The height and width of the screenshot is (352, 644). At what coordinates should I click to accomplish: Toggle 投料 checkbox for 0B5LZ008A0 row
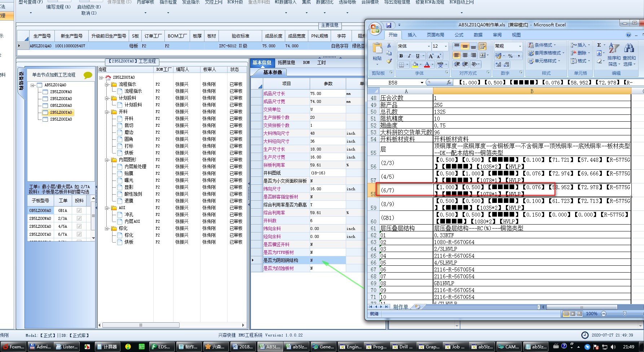tap(79, 210)
